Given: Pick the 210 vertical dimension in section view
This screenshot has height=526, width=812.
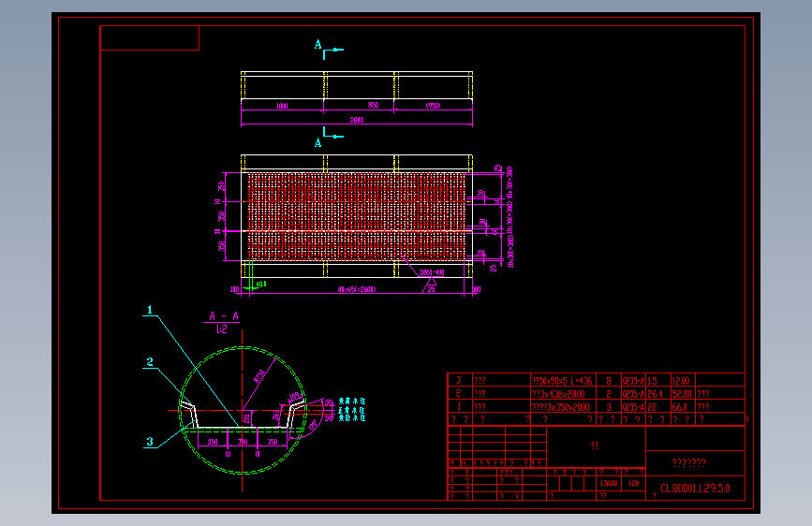Looking at the screenshot, I should point(246,417).
